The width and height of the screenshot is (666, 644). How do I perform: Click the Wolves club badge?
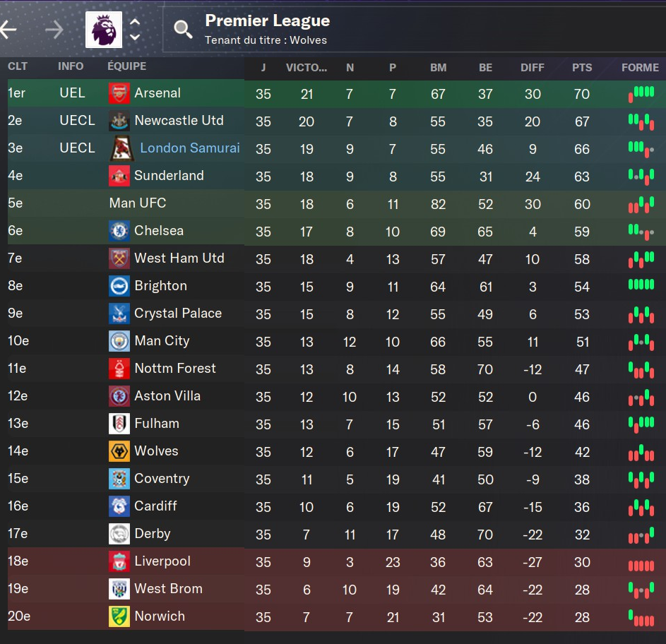119,451
